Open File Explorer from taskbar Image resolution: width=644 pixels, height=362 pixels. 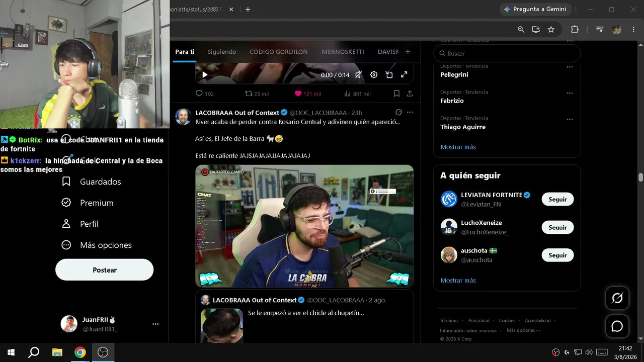click(x=57, y=352)
